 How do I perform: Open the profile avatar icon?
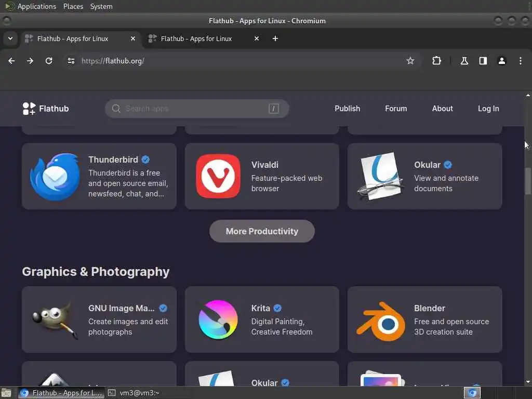pos(501,61)
